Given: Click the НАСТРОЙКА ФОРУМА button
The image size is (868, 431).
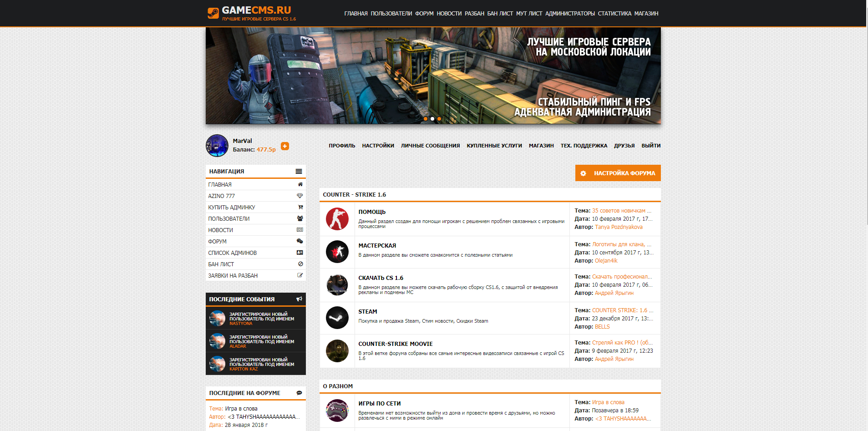Looking at the screenshot, I should pyautogui.click(x=618, y=173).
